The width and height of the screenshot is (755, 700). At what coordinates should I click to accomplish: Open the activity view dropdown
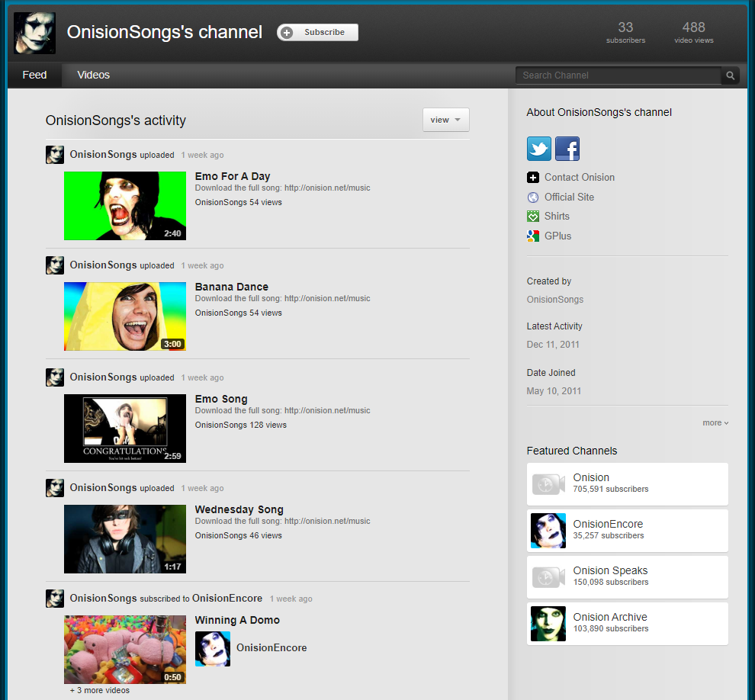tap(446, 120)
